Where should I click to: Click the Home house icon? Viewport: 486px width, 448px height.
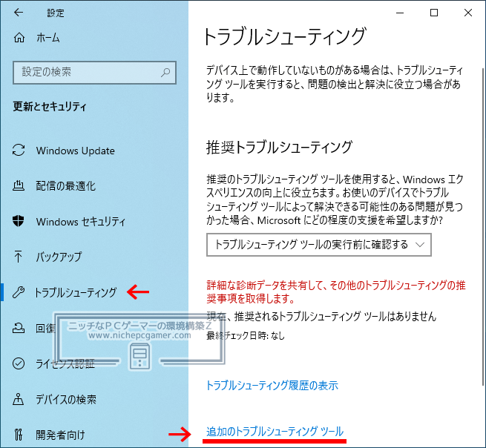click(x=19, y=38)
